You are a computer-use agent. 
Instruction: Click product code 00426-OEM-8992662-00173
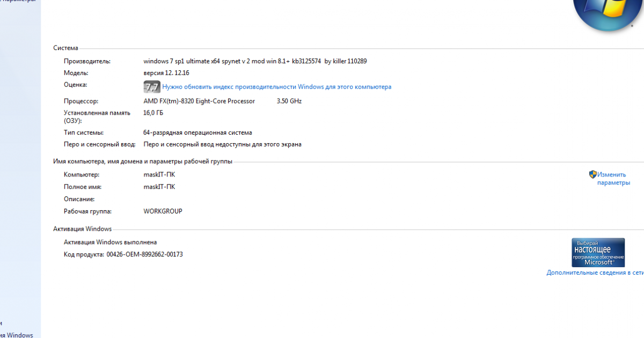[x=145, y=254]
